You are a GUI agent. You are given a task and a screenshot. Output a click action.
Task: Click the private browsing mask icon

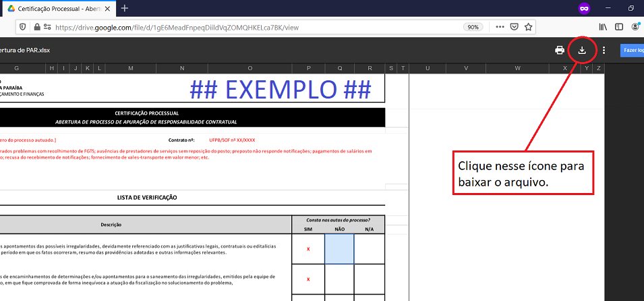(x=584, y=8)
